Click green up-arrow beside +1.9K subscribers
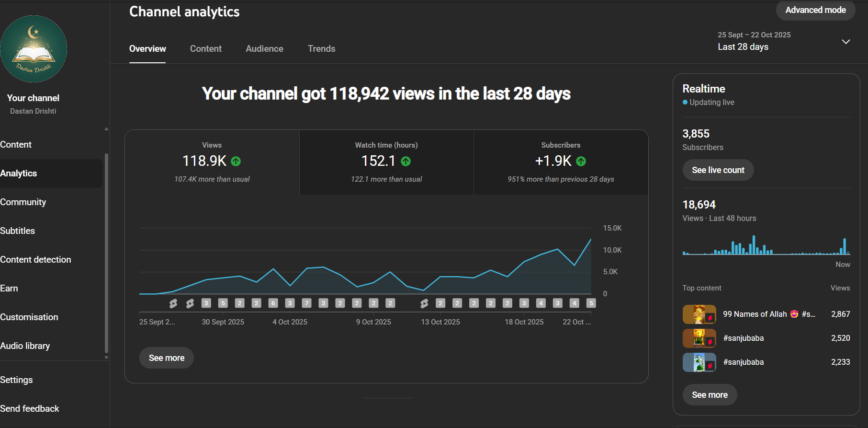868x428 pixels. click(x=581, y=162)
